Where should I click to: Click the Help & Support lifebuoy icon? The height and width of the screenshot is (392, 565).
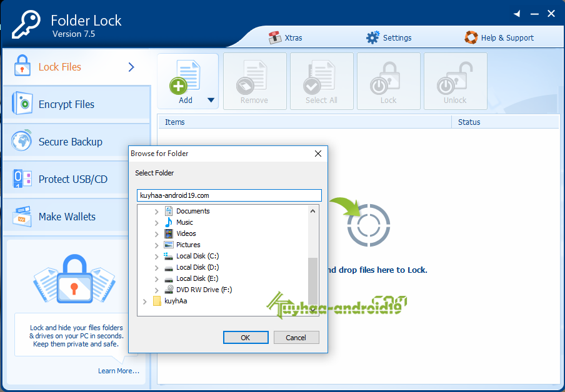click(x=471, y=37)
